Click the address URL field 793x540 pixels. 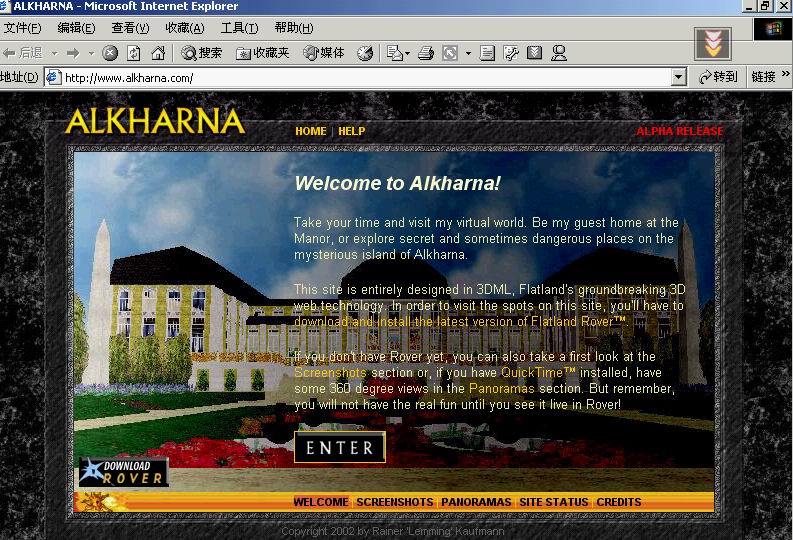(x=367, y=77)
